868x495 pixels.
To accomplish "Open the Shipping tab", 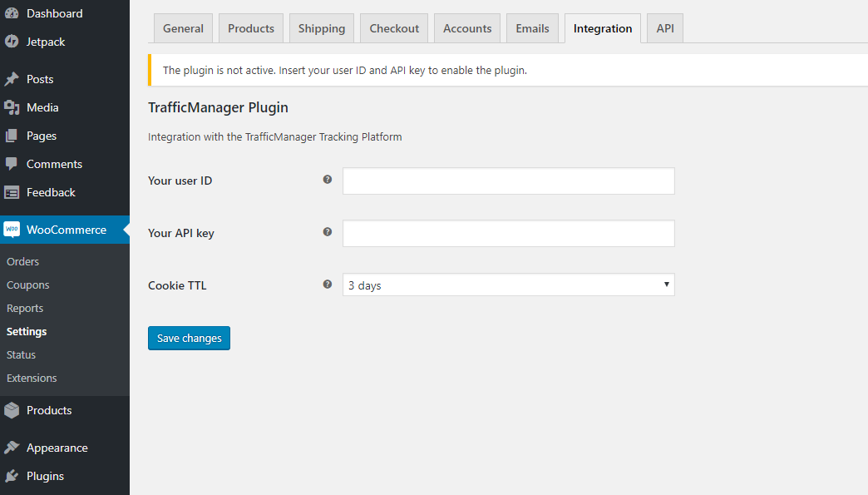I will [322, 28].
